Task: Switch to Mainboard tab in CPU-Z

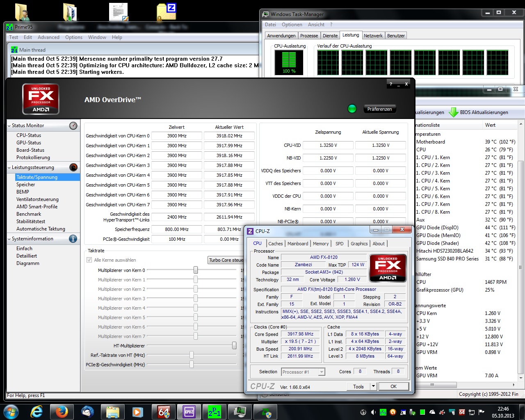Action: (x=298, y=244)
